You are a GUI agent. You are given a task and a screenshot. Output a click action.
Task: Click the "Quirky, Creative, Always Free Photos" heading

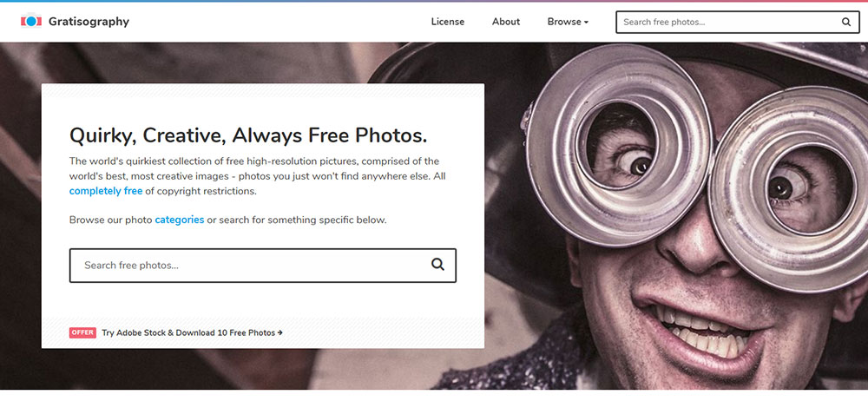pyautogui.click(x=248, y=135)
